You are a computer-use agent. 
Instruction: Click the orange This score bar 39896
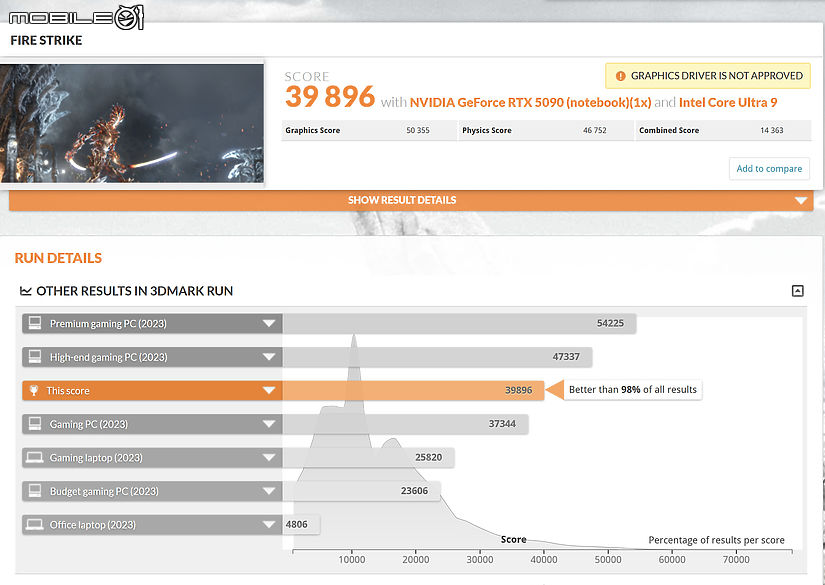(x=413, y=390)
